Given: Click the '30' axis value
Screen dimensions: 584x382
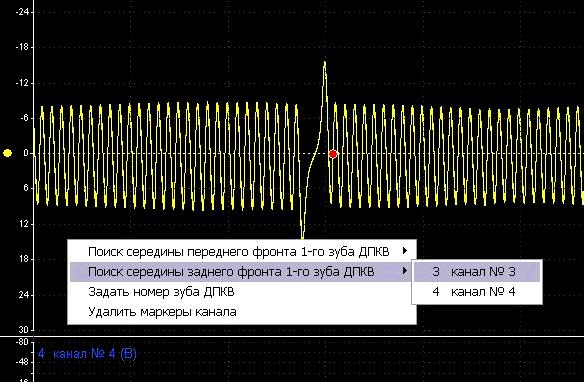Looking at the screenshot, I should [23, 330].
